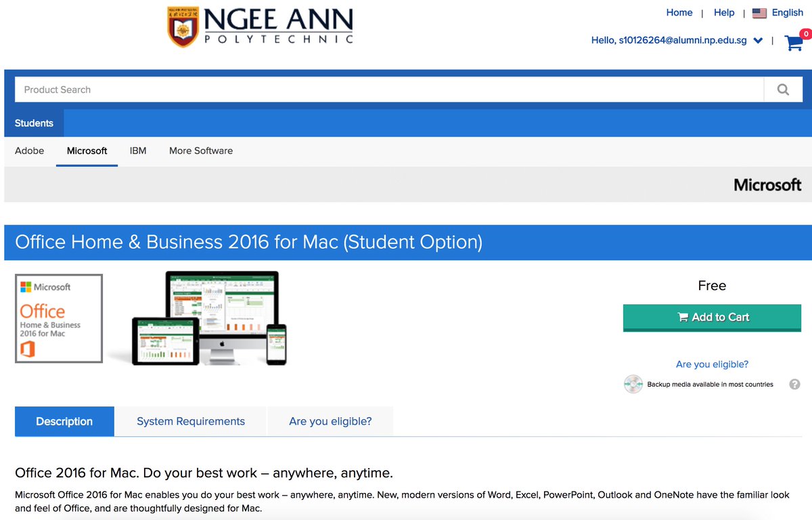
Task: Click the Ngee Ann Polytechnic logo
Action: (260, 27)
